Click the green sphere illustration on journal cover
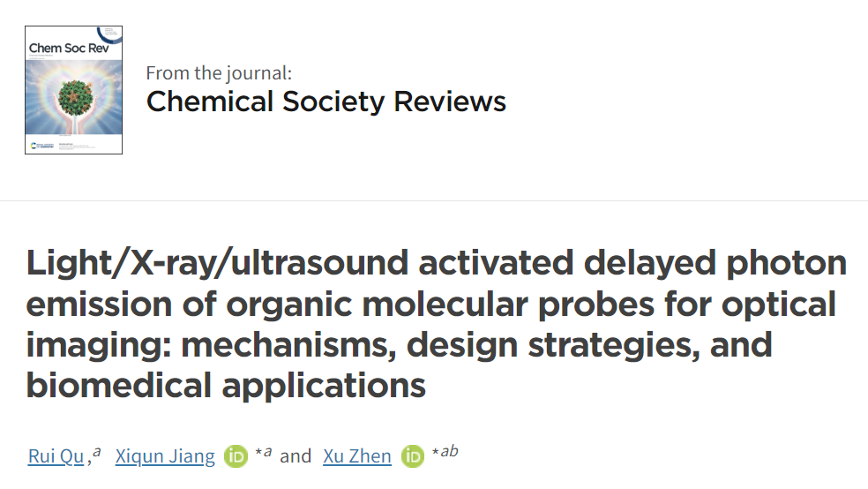The height and width of the screenshot is (489, 868). point(76,97)
